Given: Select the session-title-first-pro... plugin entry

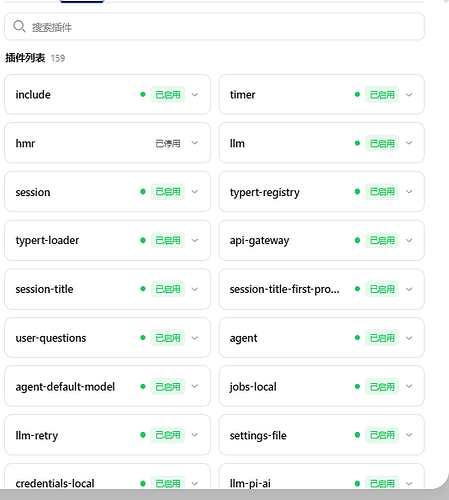Looking at the screenshot, I should coord(322,289).
